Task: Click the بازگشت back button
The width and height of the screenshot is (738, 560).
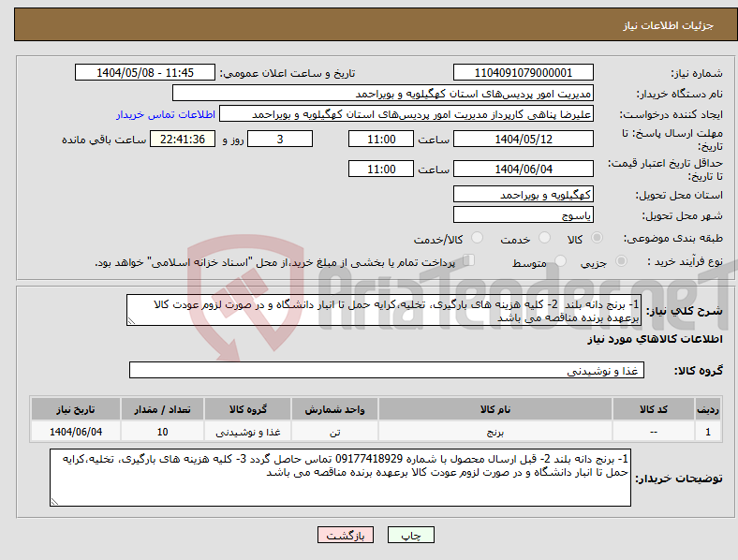Action: tap(346, 535)
